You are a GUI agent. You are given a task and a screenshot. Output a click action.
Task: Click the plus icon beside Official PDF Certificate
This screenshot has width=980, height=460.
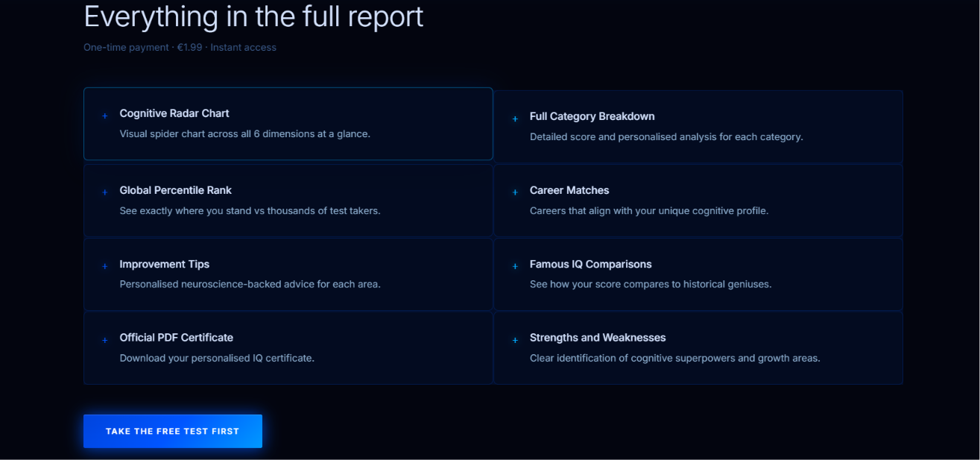[x=104, y=340]
